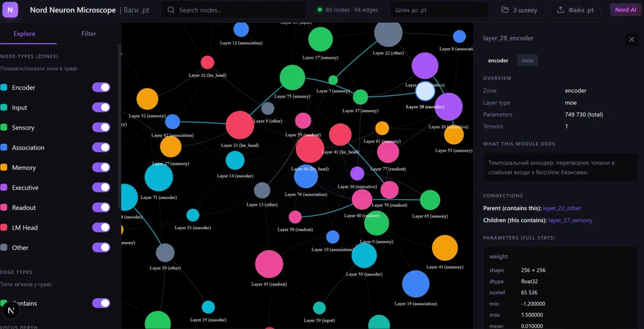Select the Layer 22 (other) node

(x=388, y=33)
